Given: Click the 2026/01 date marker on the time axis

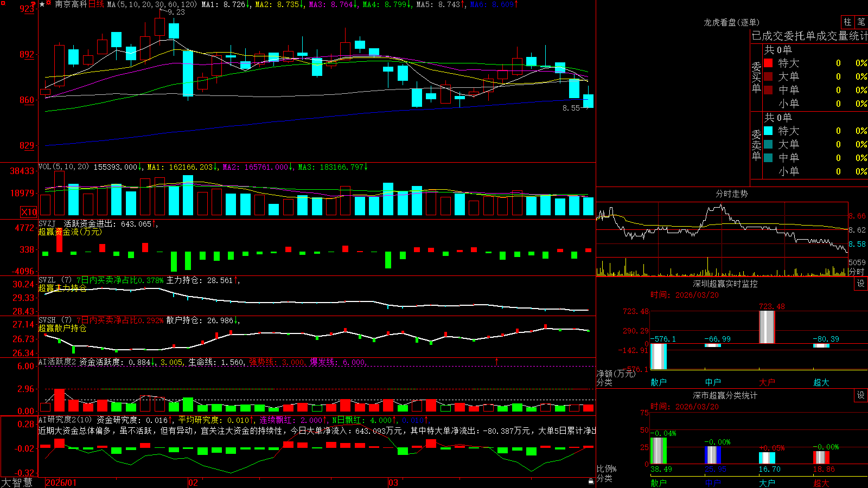Looking at the screenshot, I should pos(61,483).
